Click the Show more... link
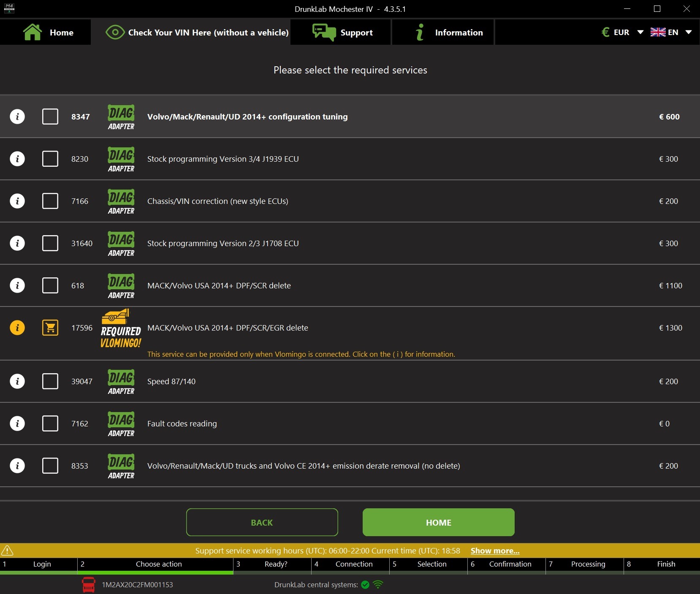Viewport: 700px width, 594px height. (x=495, y=551)
